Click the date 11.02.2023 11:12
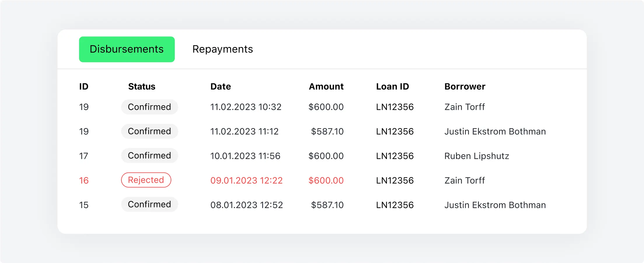This screenshot has width=644, height=263. click(x=245, y=132)
